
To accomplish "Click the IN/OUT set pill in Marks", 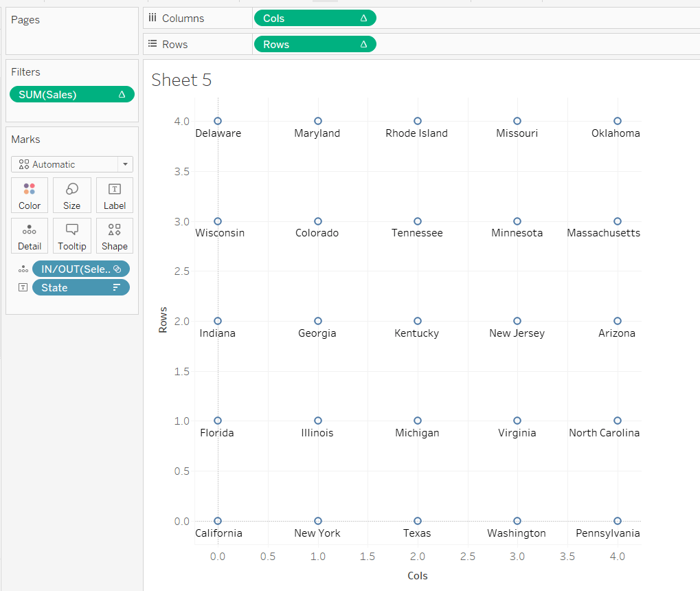I will pos(80,269).
